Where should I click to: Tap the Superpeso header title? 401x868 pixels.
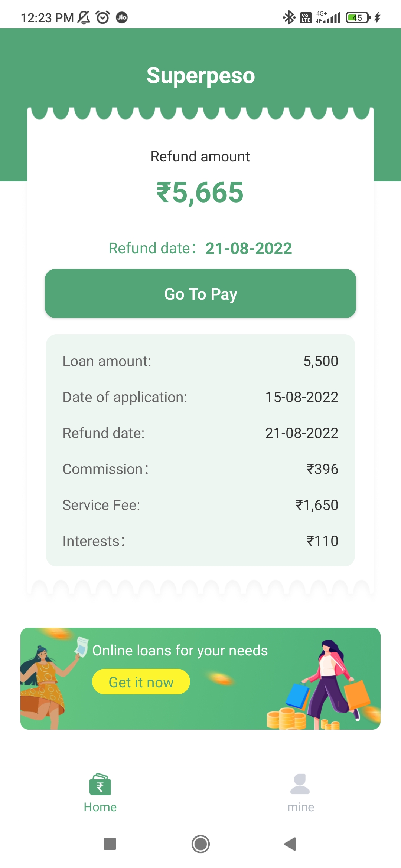click(200, 76)
